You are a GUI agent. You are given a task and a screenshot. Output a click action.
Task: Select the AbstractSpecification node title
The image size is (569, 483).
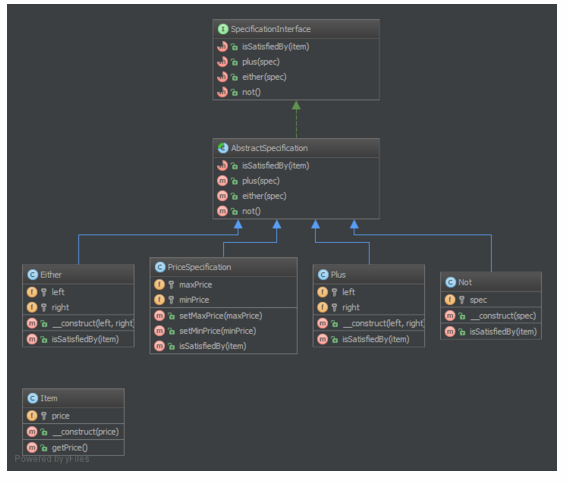269,148
